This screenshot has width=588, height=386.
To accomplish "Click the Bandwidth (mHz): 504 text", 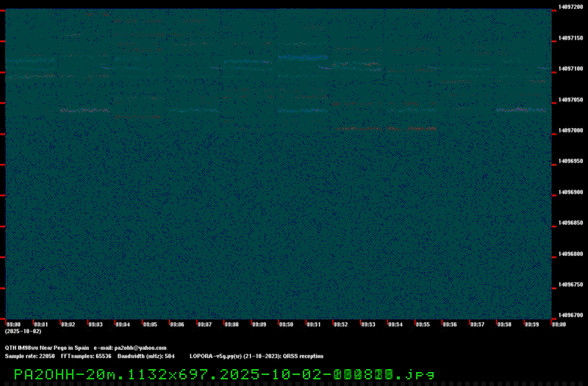I will tap(146, 356).
